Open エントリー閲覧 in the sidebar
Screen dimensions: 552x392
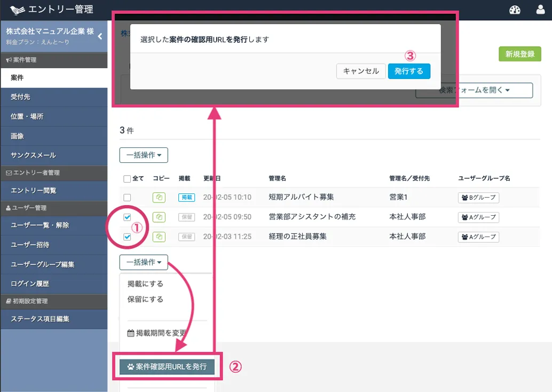pos(33,190)
